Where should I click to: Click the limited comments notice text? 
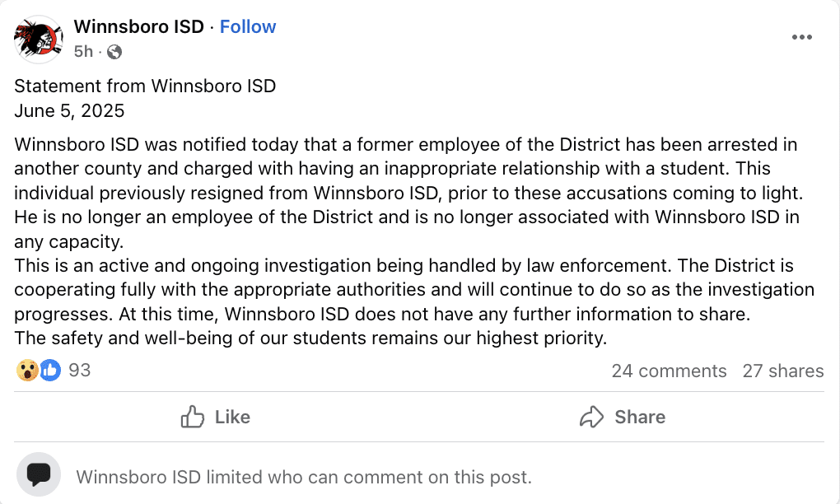(x=304, y=477)
